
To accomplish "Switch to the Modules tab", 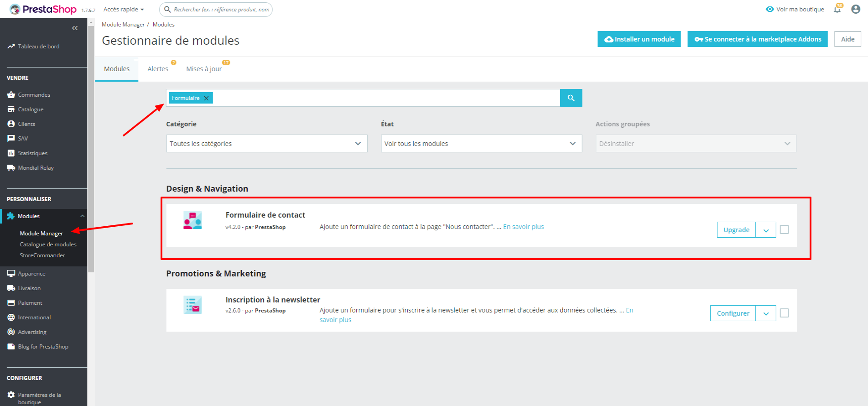I will point(117,69).
